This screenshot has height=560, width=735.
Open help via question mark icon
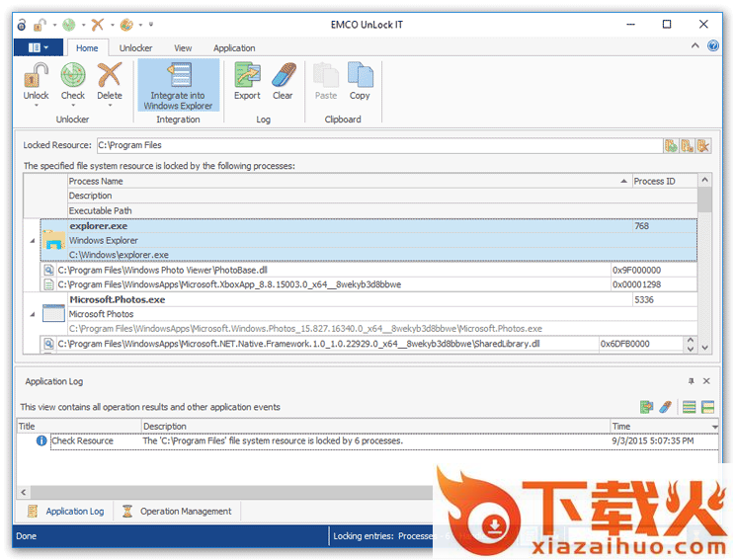pyautogui.click(x=713, y=45)
